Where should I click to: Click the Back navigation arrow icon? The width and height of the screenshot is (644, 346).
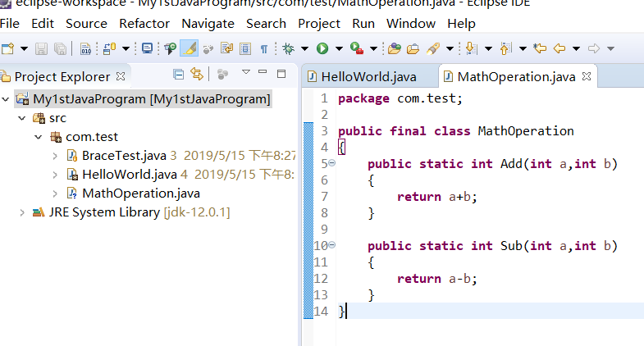[x=560, y=48]
